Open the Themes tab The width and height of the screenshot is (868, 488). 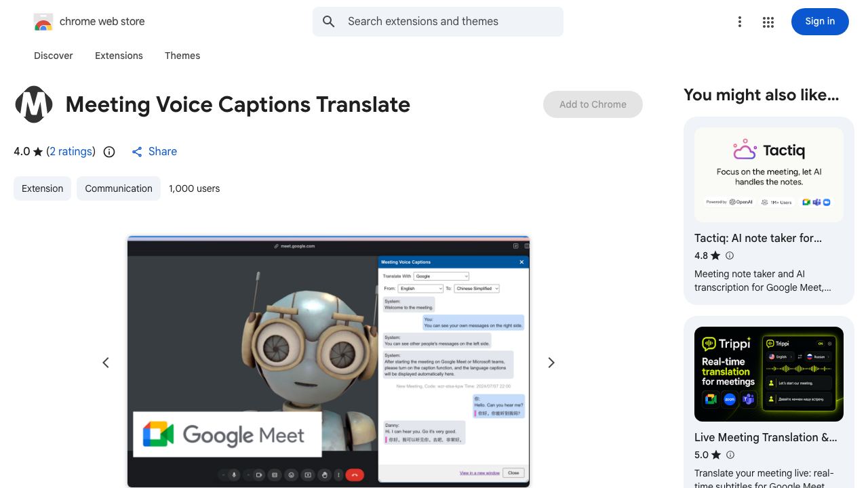182,56
